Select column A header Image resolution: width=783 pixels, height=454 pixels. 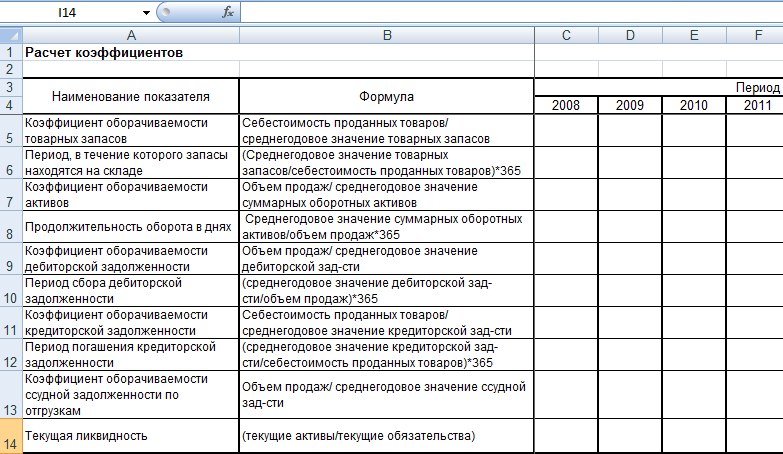point(131,35)
